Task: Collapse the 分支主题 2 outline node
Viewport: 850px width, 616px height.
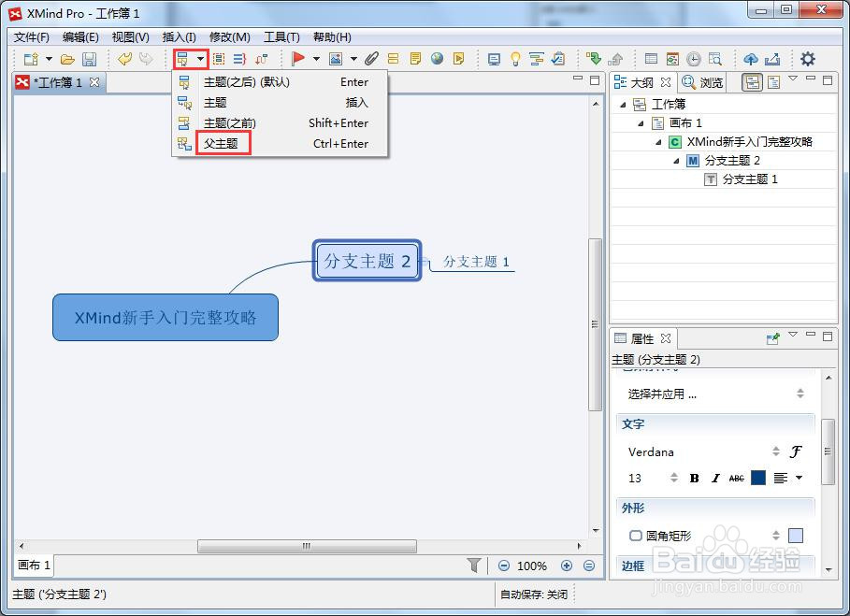Action: (x=676, y=161)
